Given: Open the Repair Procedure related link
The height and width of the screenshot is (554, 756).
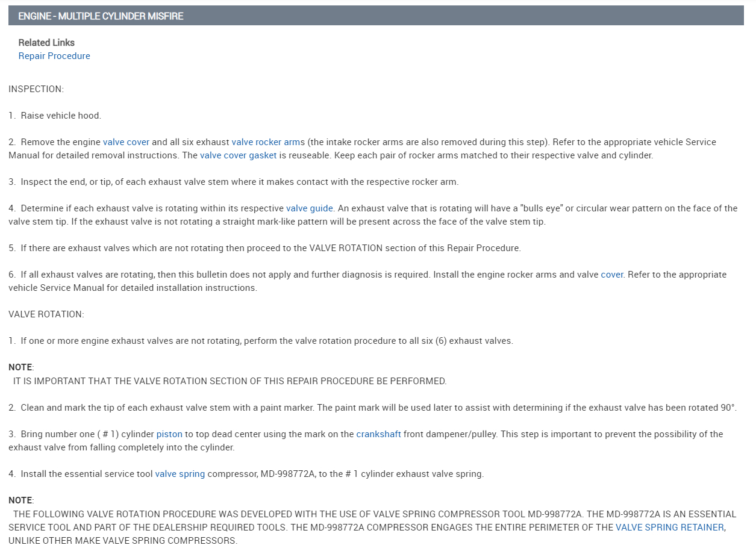Looking at the screenshot, I should [x=54, y=56].
